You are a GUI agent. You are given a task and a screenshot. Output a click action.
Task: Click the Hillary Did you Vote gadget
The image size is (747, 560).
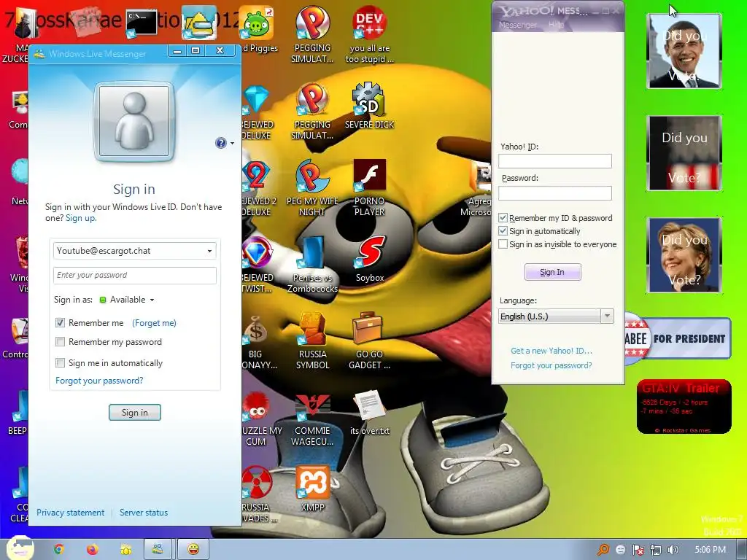684,254
